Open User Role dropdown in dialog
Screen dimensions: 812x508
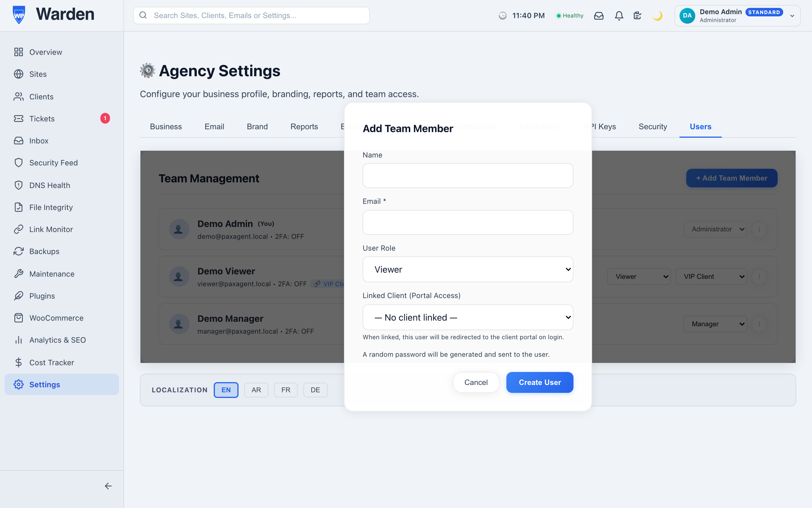(x=468, y=270)
